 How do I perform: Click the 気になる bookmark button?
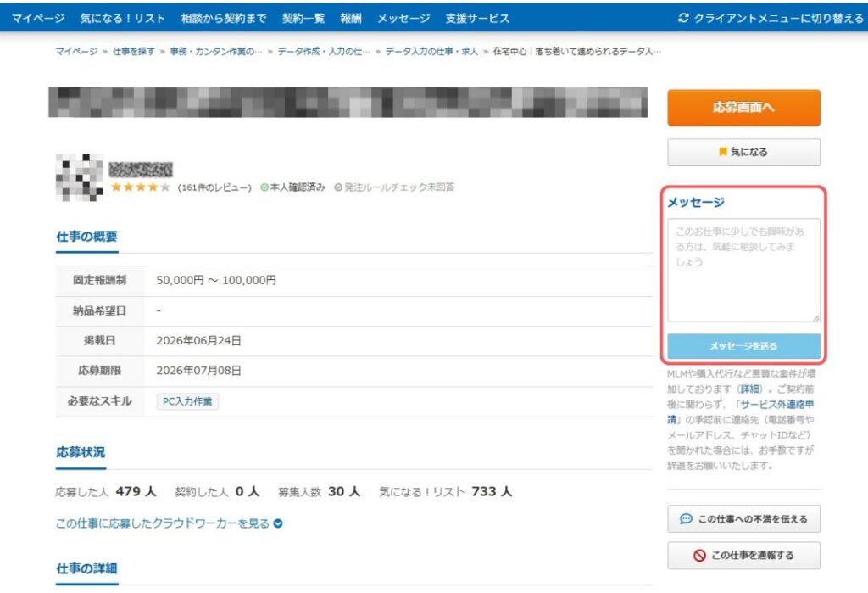click(743, 152)
